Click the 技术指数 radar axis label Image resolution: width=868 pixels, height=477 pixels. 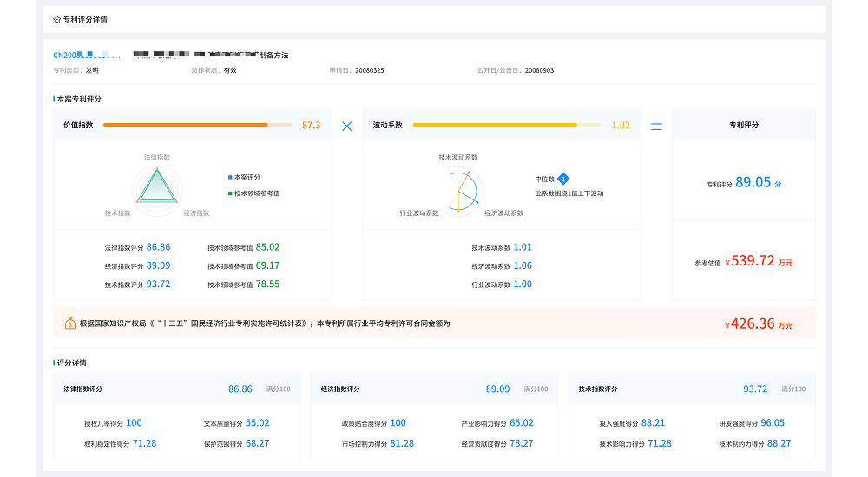[118, 213]
